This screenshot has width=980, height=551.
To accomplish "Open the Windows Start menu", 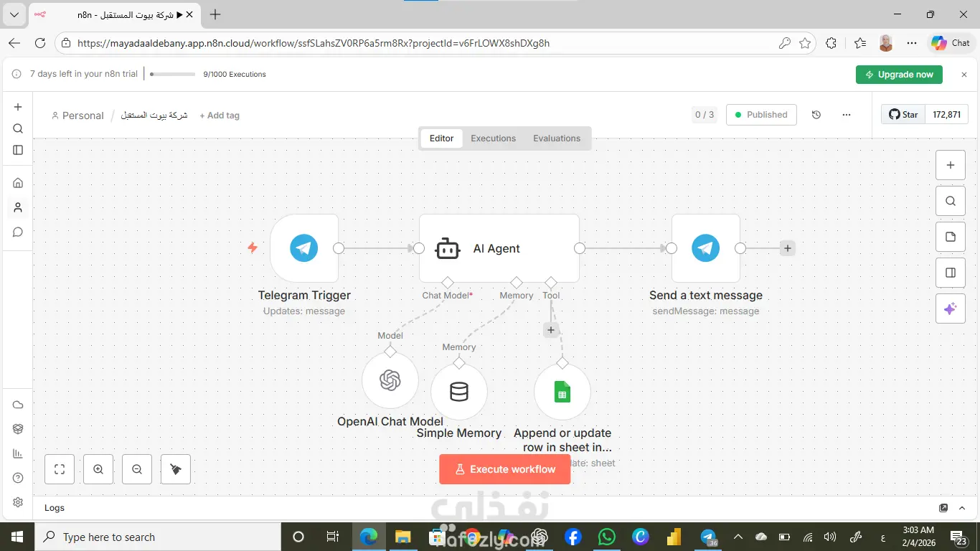I will pos(17,537).
